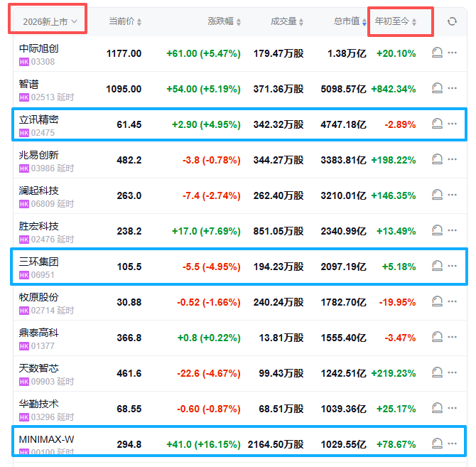The width and height of the screenshot is (476, 467).
Task: Set price alert for 华勤技术
Action: tap(437, 408)
